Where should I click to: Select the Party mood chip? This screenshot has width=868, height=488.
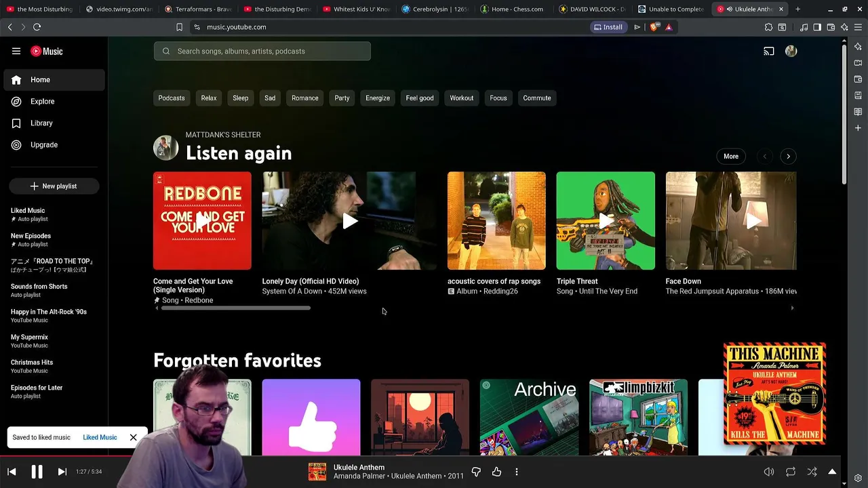tap(342, 98)
